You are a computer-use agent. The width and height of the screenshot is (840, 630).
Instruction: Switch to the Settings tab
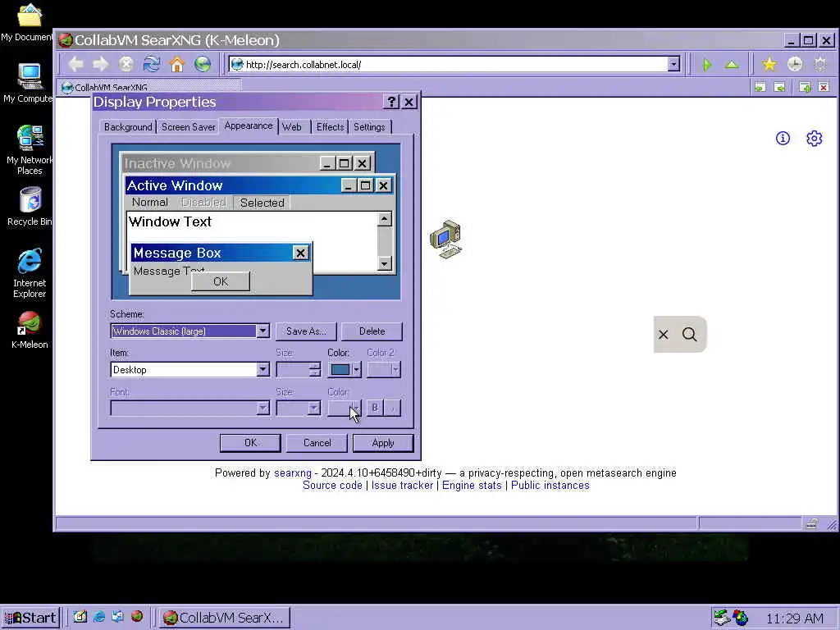370,127
